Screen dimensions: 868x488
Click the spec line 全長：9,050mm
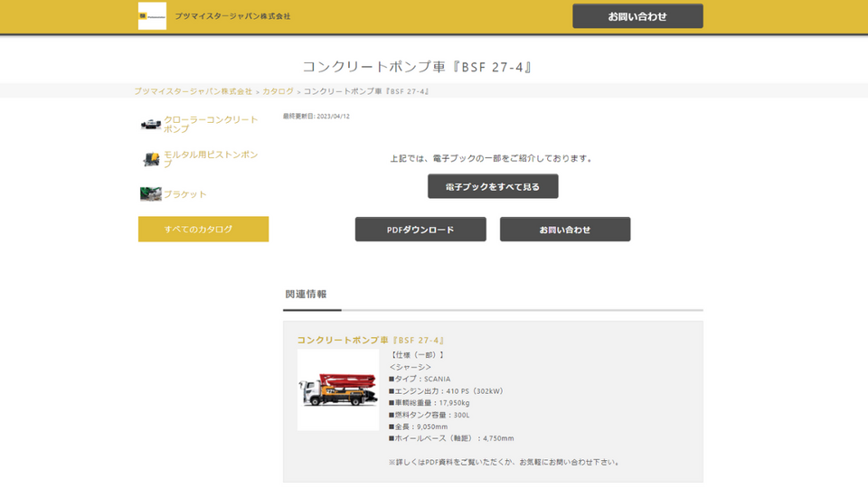coord(418,427)
